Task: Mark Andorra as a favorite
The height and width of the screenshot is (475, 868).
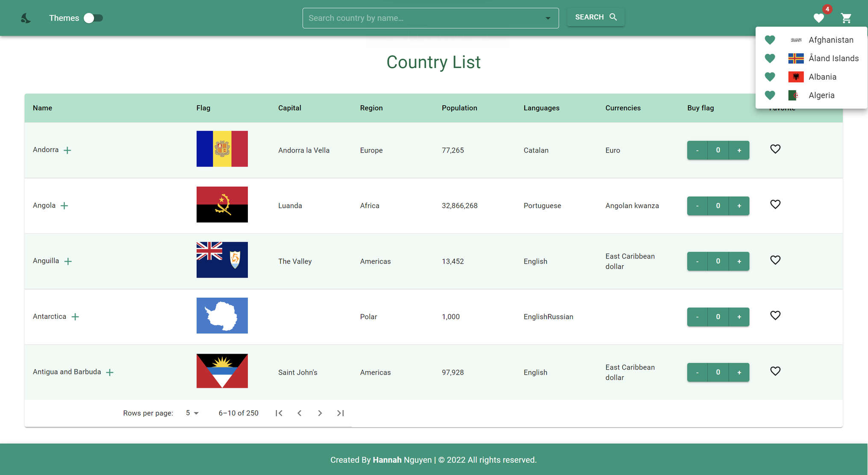Action: point(776,149)
